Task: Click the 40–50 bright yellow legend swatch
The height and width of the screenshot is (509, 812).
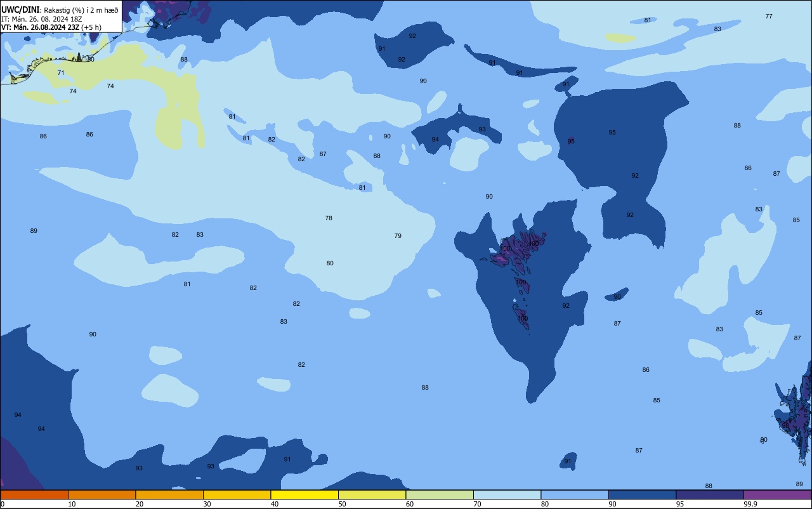Action: click(304, 494)
